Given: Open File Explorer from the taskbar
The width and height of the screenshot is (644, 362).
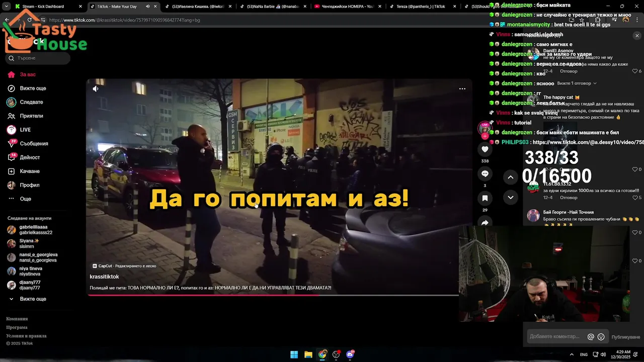Looking at the screenshot, I should click(x=308, y=354).
